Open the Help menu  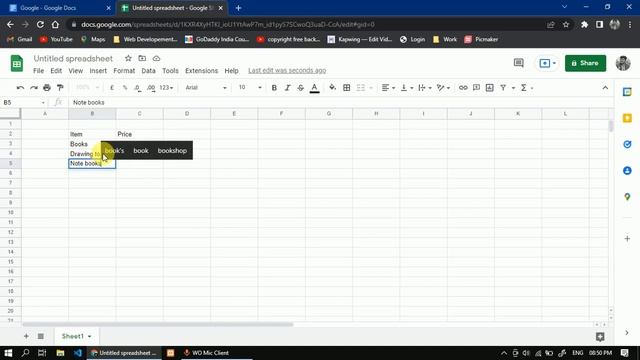231,71
